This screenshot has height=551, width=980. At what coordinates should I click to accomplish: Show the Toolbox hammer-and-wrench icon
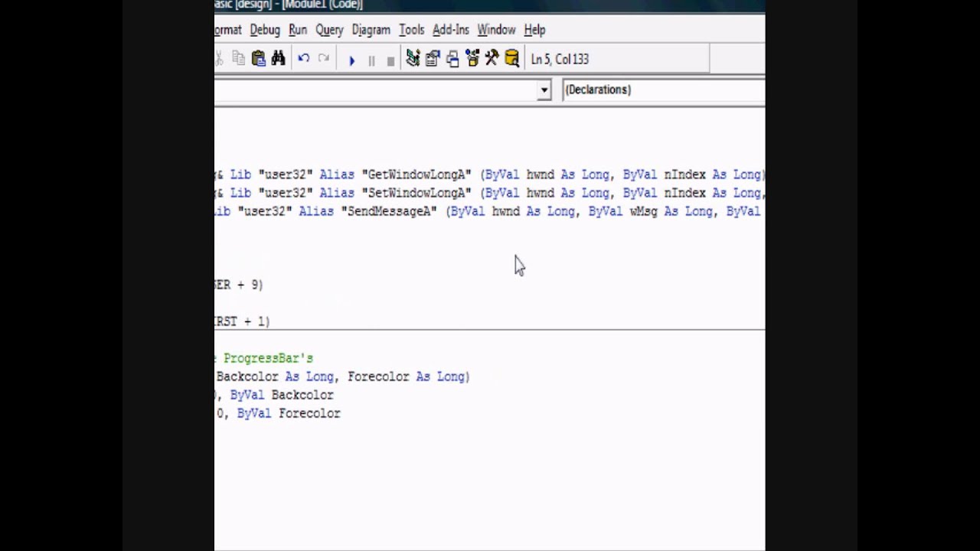tap(492, 59)
